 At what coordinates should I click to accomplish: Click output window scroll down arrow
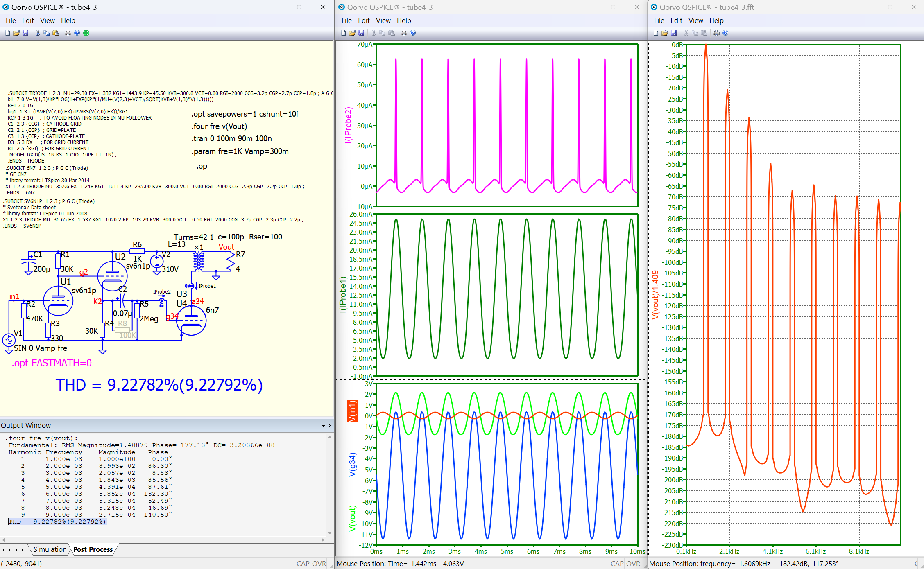(x=330, y=533)
